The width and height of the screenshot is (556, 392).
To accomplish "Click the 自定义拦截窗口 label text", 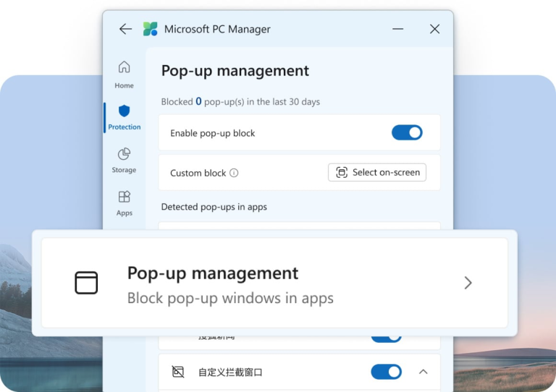I will coord(230,372).
